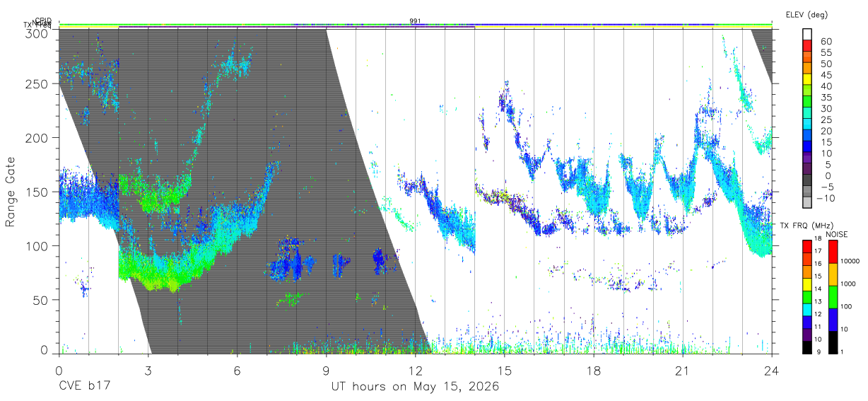Viewport: 868px width, 401px height.
Task: Click the ELEV legend value '60'
Action: click(826, 41)
